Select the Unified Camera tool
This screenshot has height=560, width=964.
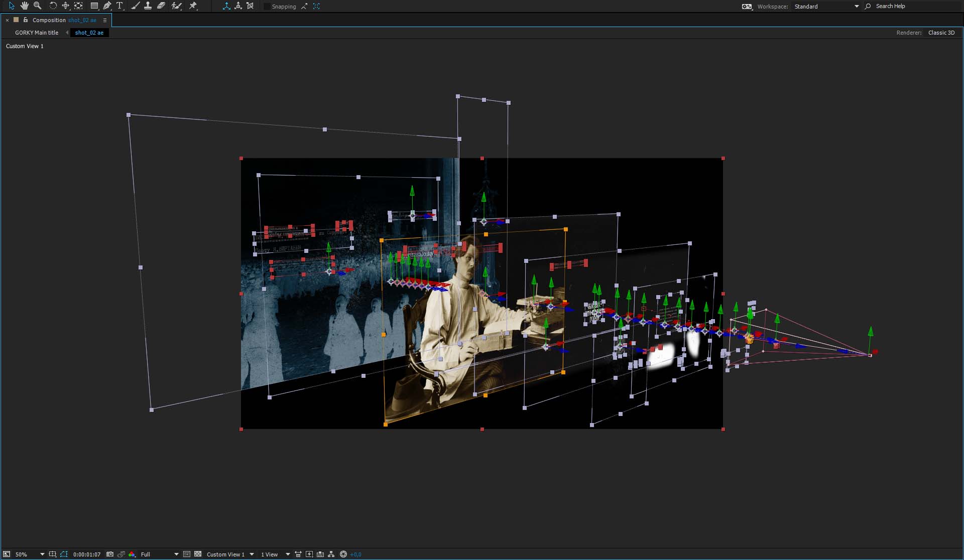(x=65, y=6)
